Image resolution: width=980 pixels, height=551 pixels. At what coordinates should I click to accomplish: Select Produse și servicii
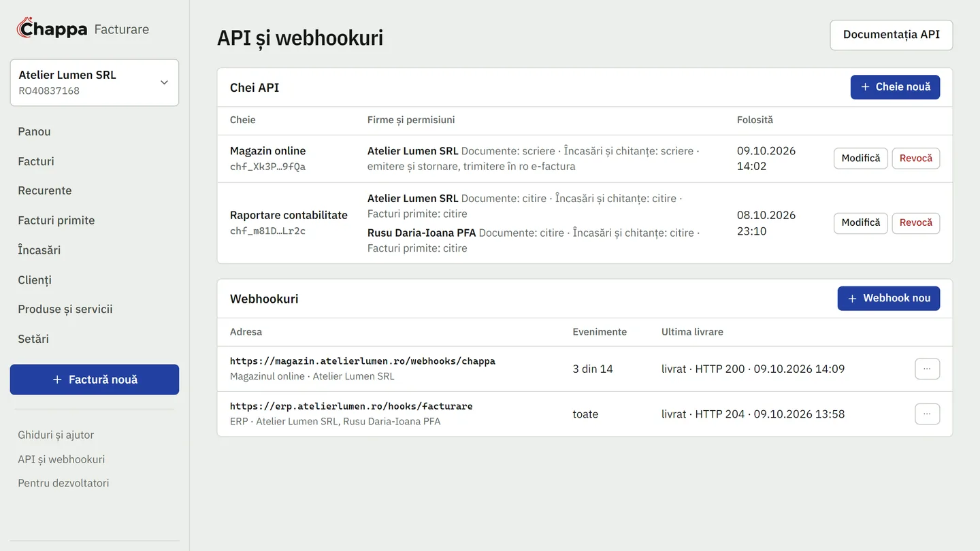point(65,309)
